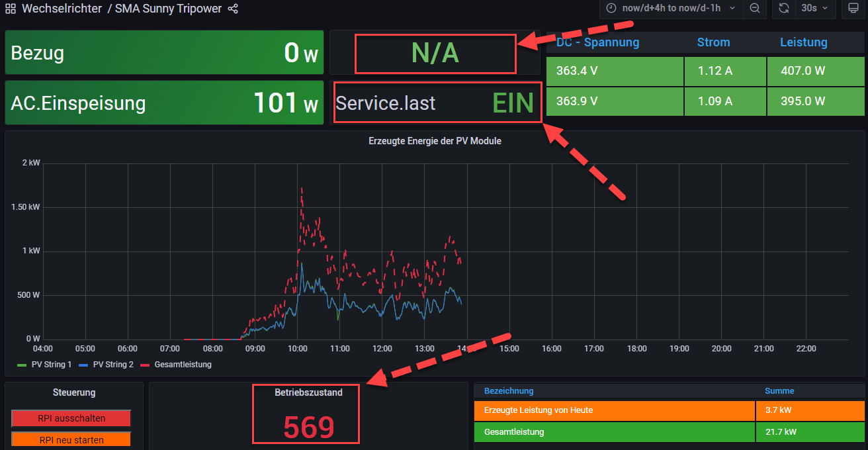The image size is (868, 450).
Task: Open the Erzeugte Energie der PV Module panel menu
Action: click(434, 141)
